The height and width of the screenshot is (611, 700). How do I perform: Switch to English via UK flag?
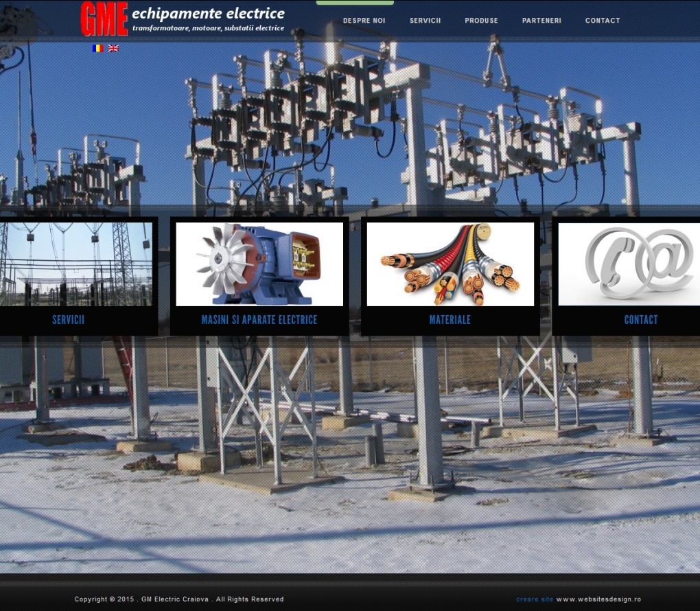(x=113, y=48)
